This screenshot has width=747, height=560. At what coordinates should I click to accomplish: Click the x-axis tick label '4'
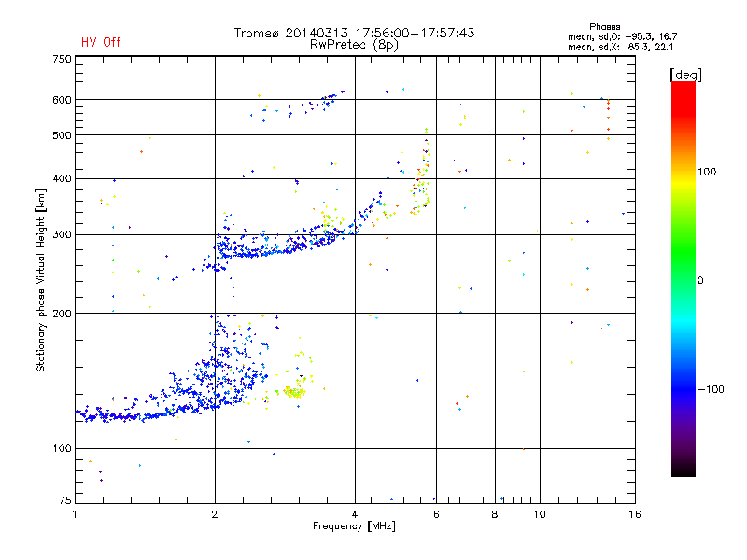(355, 514)
